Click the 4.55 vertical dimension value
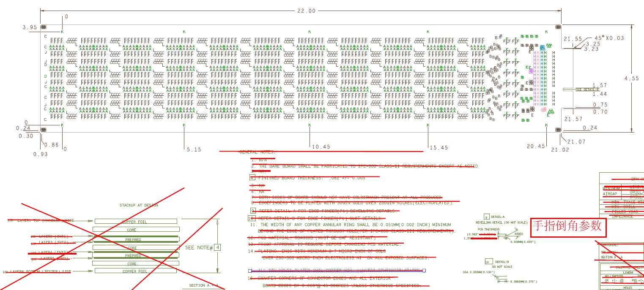 coord(632,78)
